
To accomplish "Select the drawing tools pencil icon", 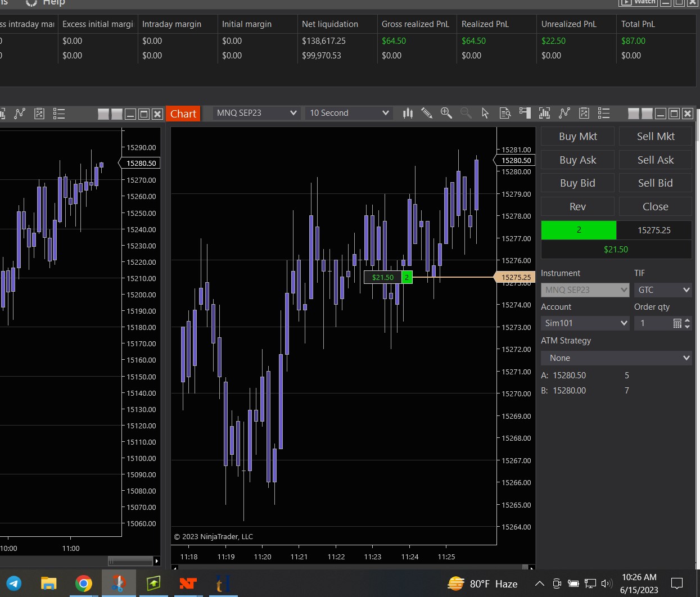I will (x=427, y=113).
